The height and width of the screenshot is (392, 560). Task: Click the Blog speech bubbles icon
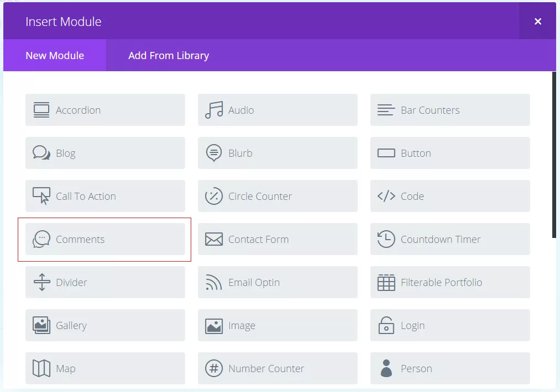point(41,153)
